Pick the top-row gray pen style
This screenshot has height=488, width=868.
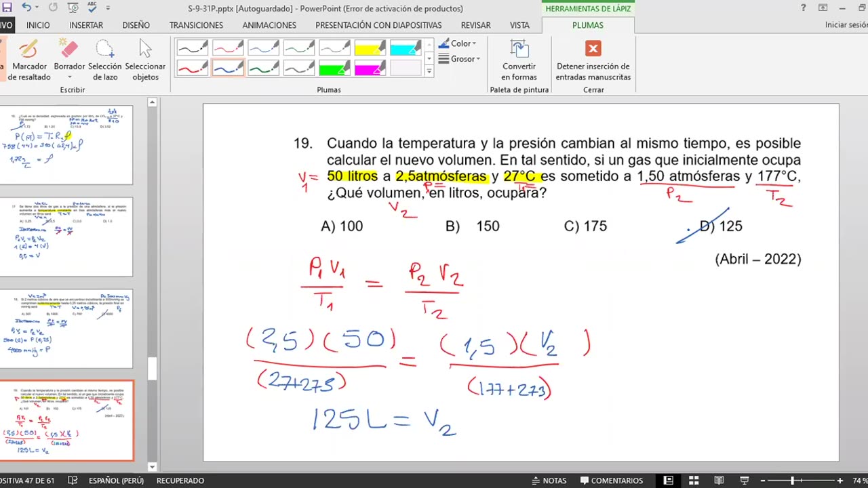(x=334, y=47)
